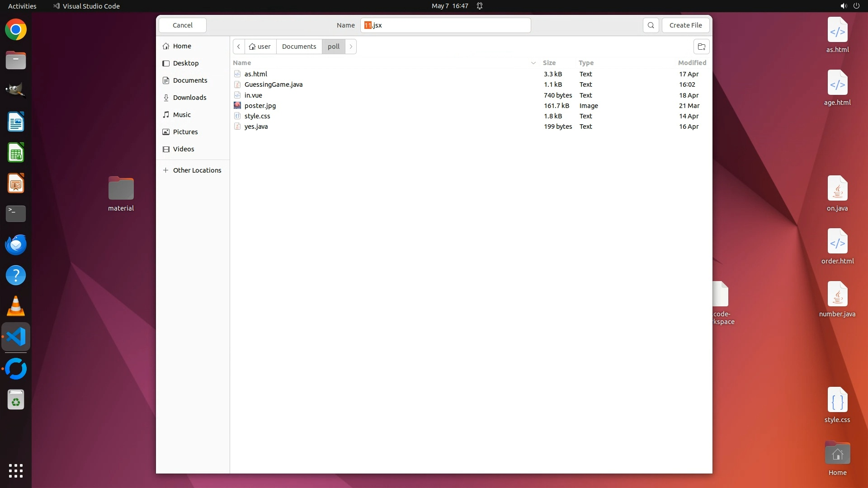Select style.css in file list
The image size is (868, 488).
point(257,116)
